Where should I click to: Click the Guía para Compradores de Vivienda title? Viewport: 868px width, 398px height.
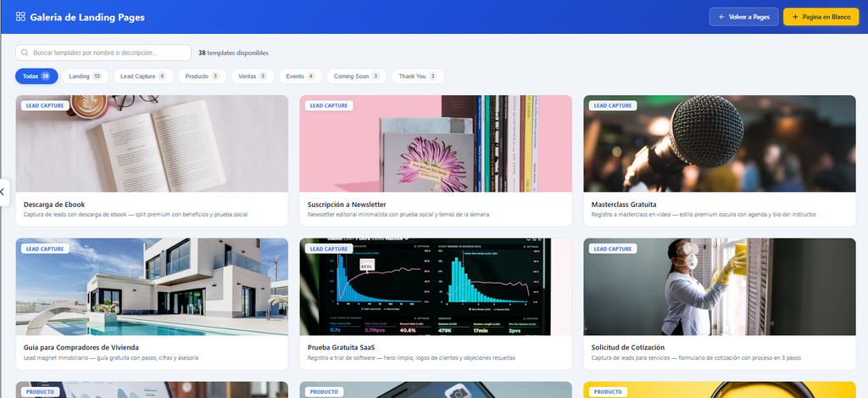(x=81, y=348)
